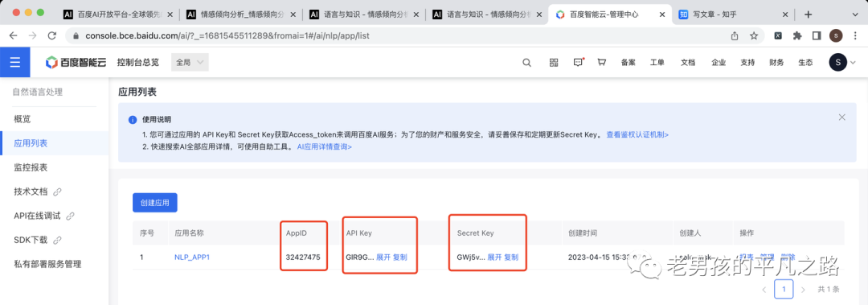The image size is (868, 305).
Task: Click the 百度智能云 logo
Action: 76,62
